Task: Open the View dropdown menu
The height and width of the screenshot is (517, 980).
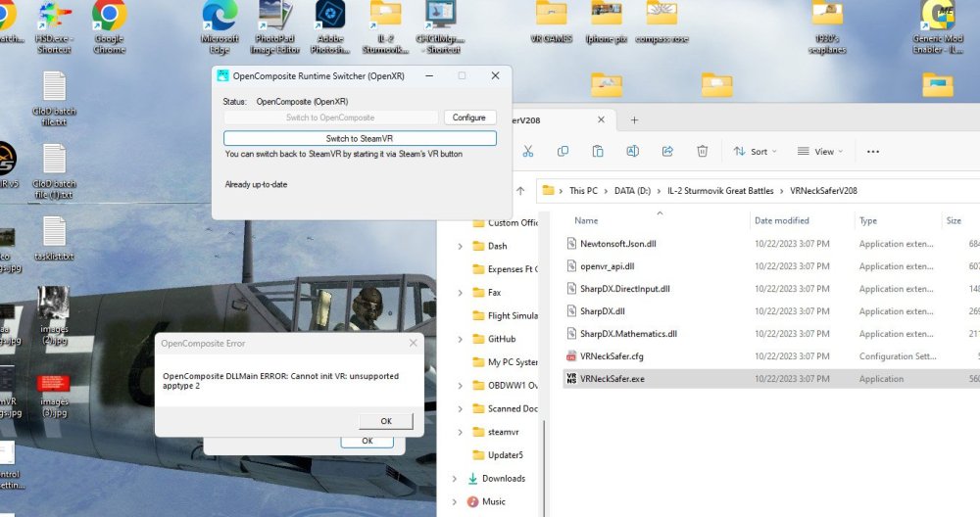Action: click(x=819, y=152)
